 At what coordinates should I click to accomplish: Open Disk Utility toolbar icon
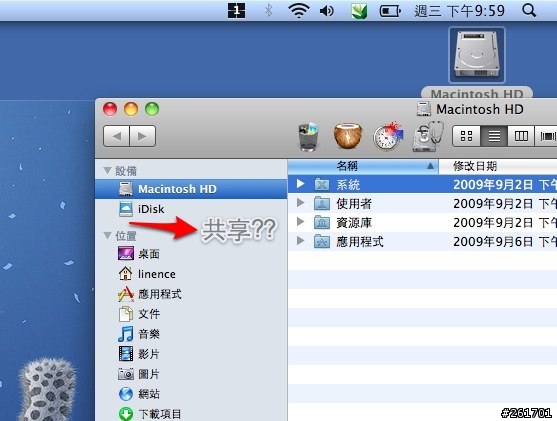428,136
